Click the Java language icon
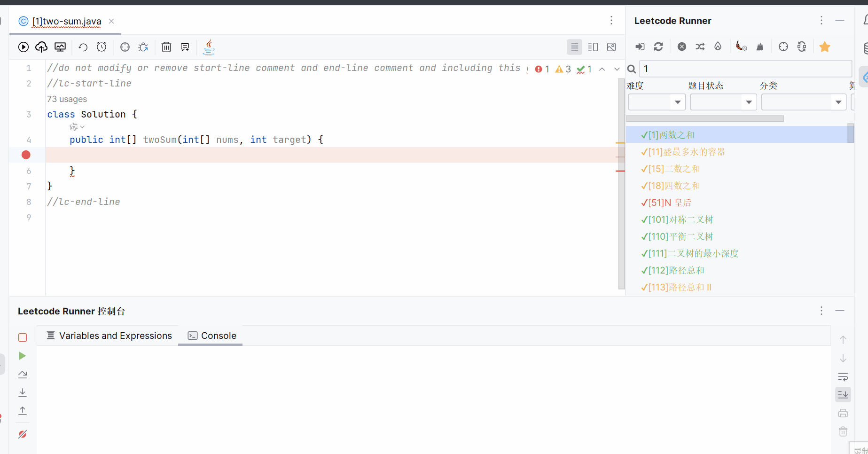This screenshot has width=868, height=454. pos(209,47)
